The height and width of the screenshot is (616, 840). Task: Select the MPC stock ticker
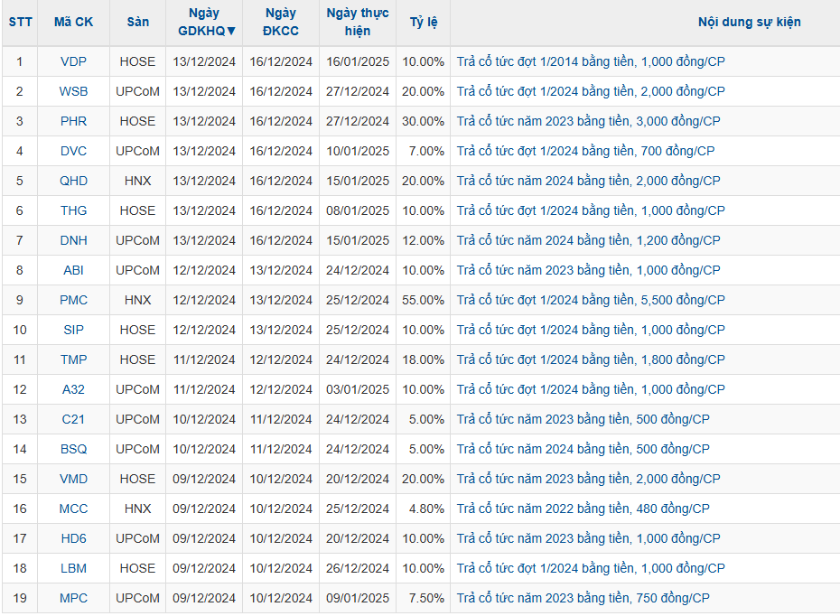(x=73, y=598)
